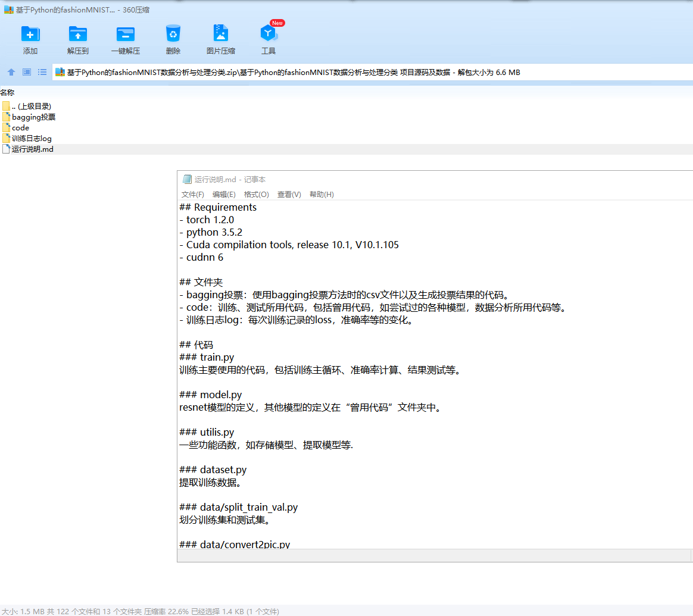Click the bagging投票 folder icon
693x616 pixels.
(x=6, y=117)
